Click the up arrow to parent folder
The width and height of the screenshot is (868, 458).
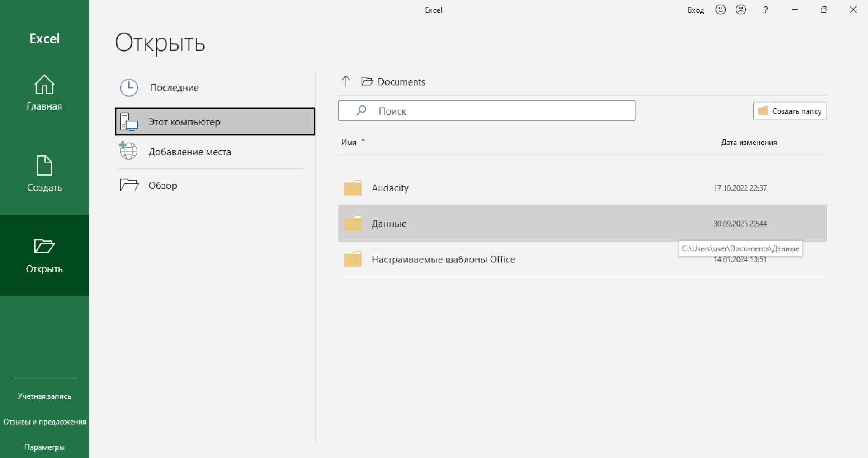pos(346,81)
